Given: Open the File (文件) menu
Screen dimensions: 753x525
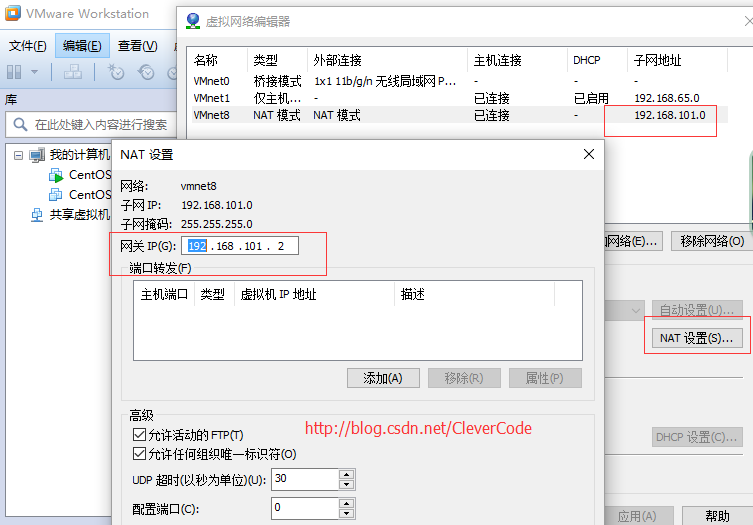Looking at the screenshot, I should [27, 46].
